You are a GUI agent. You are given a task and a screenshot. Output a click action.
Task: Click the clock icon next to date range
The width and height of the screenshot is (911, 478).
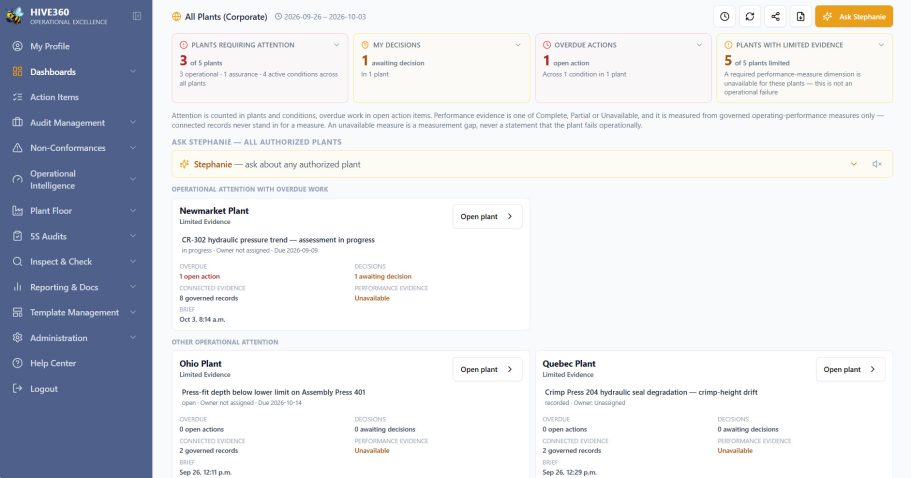pyautogui.click(x=278, y=17)
